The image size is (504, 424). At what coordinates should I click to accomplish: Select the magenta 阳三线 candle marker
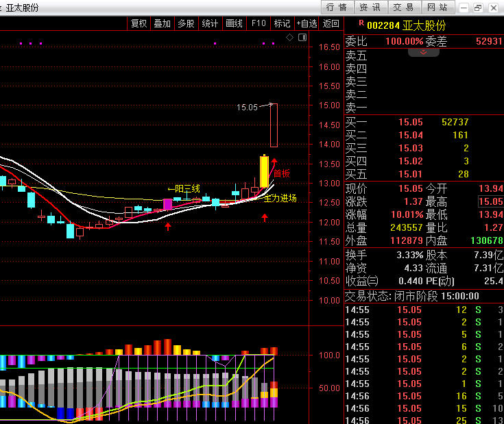tap(167, 204)
